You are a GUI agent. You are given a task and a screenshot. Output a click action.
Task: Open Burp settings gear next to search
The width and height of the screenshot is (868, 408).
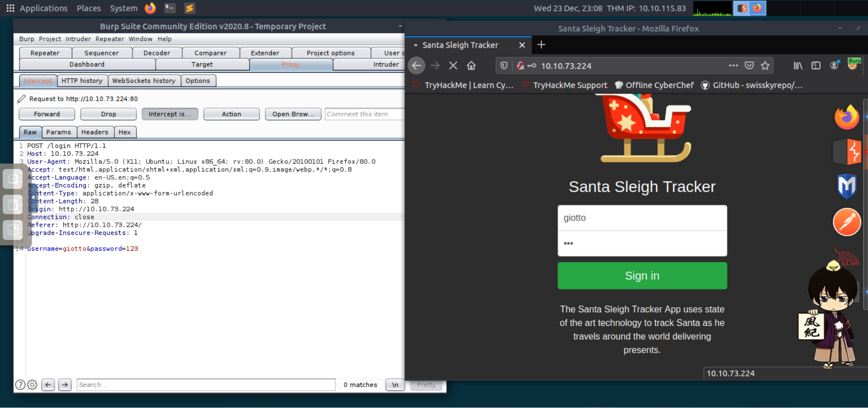coord(32,385)
